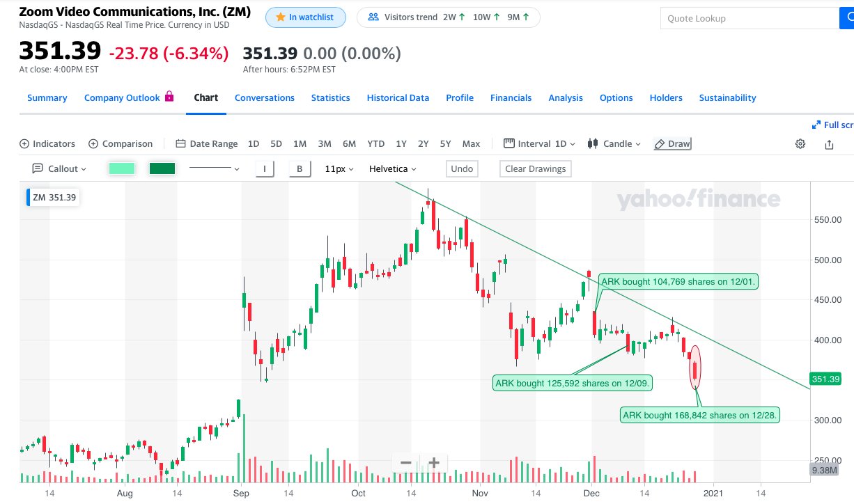Viewport: 854px width, 504px height.
Task: Pick the dark green border color swatch
Action: (x=162, y=168)
